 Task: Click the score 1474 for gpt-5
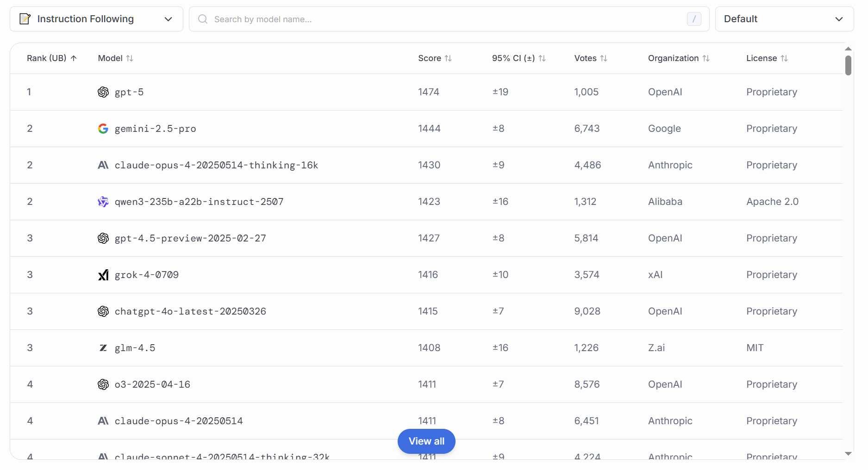click(429, 92)
